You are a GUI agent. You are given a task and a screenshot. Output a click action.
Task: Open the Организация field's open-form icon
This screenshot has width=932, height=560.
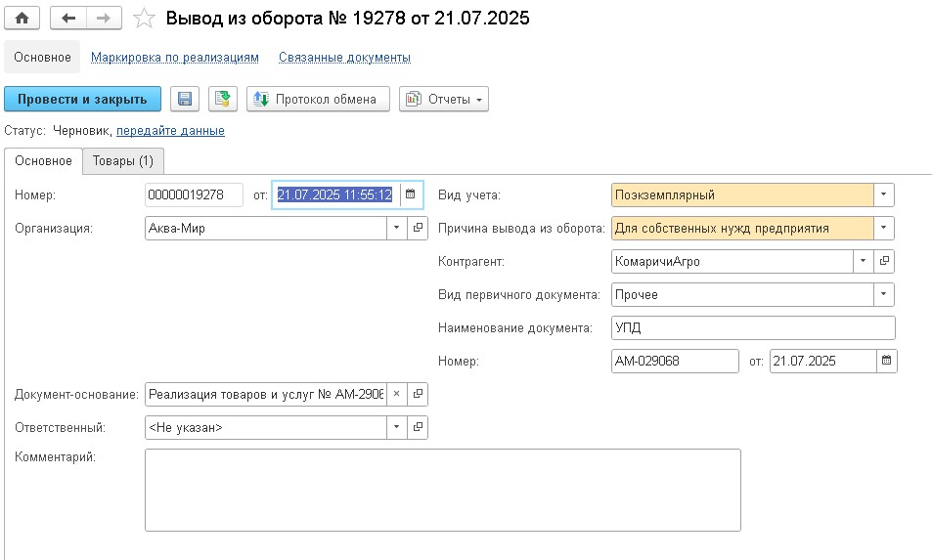click(x=418, y=228)
